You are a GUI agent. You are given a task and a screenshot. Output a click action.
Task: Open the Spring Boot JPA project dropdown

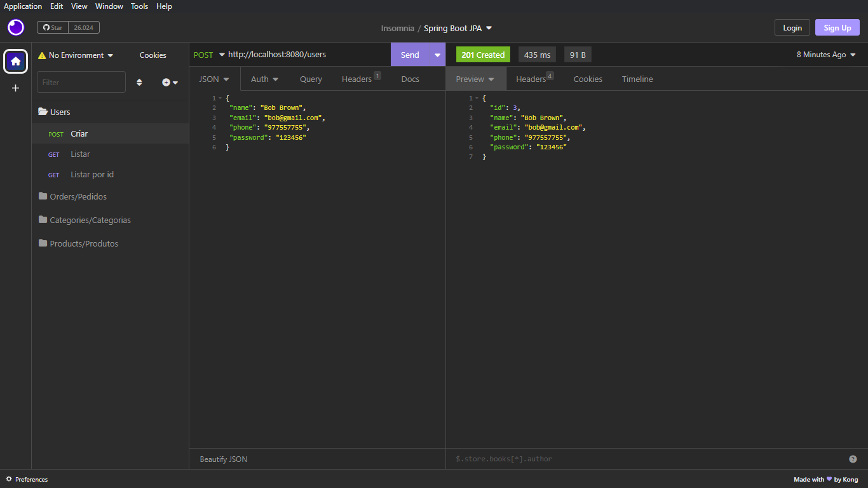pyautogui.click(x=458, y=28)
